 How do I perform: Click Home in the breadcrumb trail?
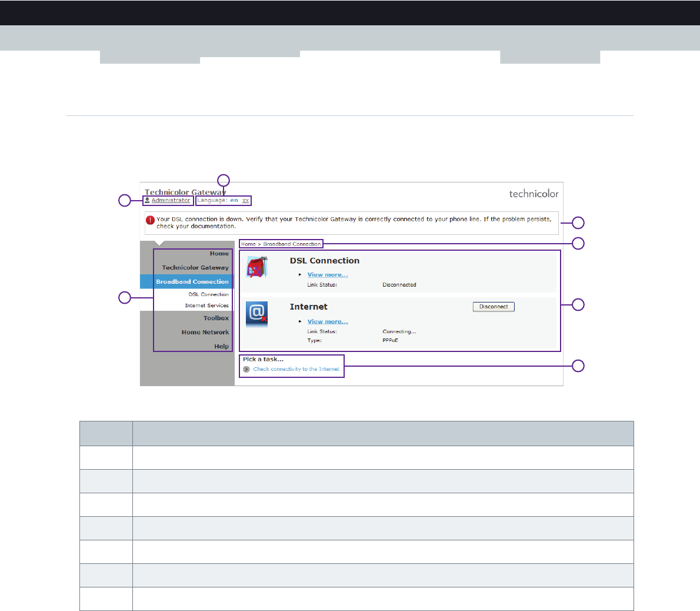click(248, 244)
